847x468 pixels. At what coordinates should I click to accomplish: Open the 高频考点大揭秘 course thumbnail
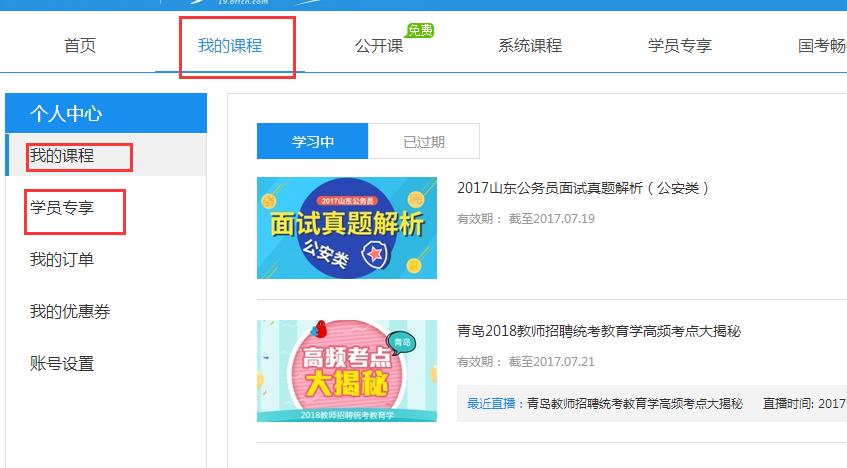click(x=347, y=370)
